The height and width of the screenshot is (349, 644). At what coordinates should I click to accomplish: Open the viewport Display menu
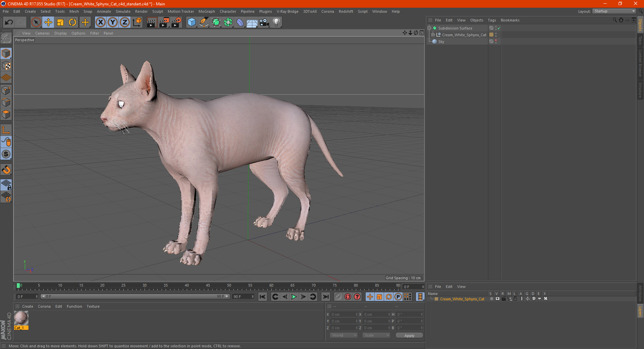click(61, 33)
